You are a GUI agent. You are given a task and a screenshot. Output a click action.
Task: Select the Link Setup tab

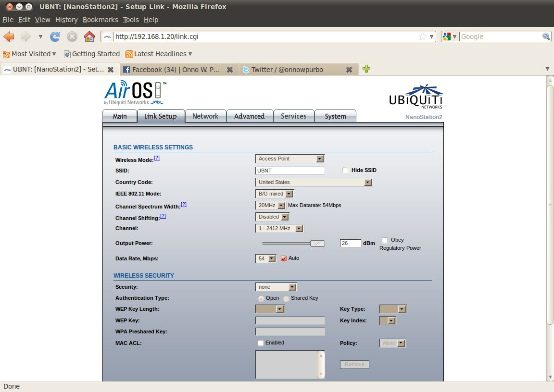click(x=161, y=116)
